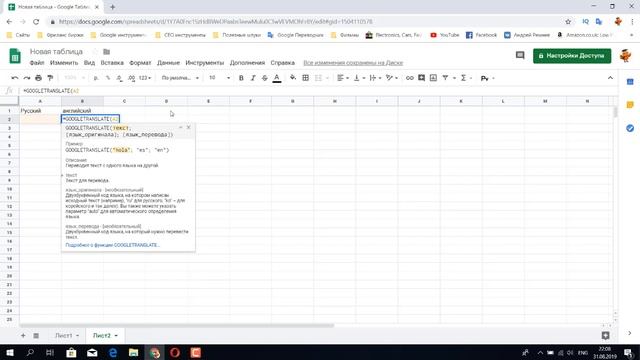Screen dimensions: 640x360
Task: Click the Print icon
Action: [x=38, y=78]
